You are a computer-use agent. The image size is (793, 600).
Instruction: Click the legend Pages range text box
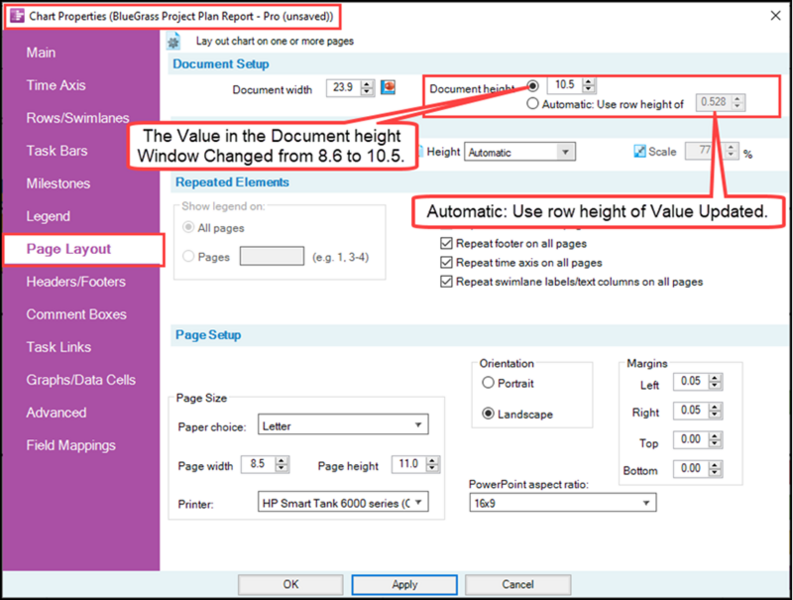272,256
